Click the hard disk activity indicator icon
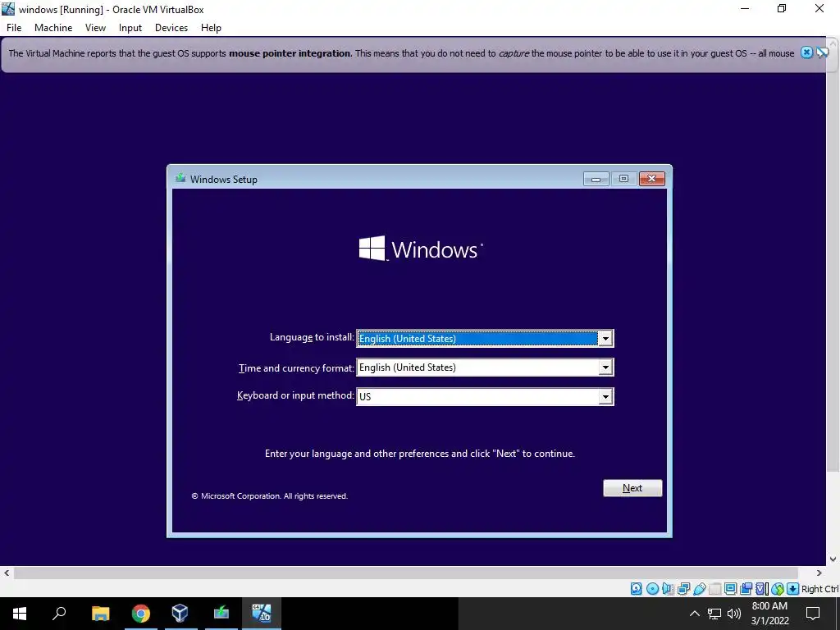 point(636,589)
